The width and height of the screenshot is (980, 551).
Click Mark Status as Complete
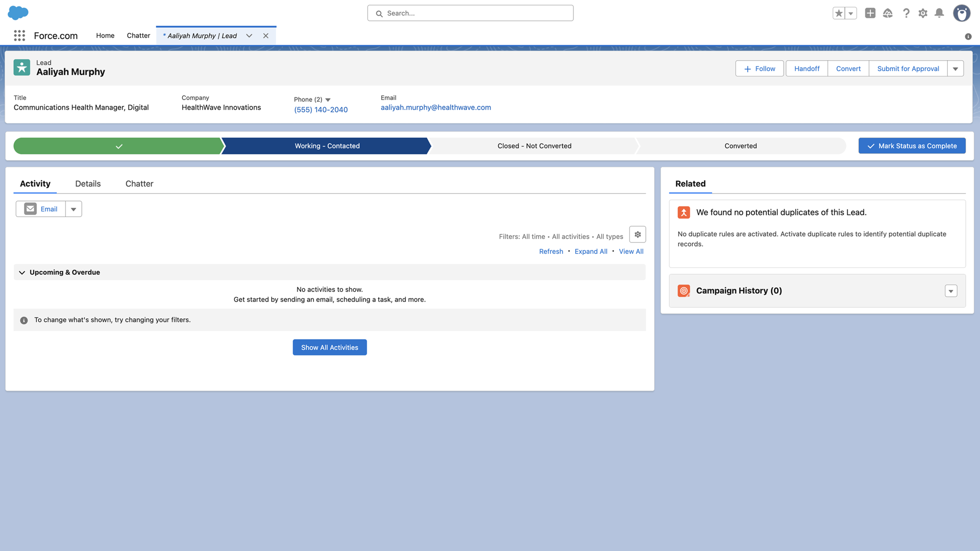(x=912, y=146)
